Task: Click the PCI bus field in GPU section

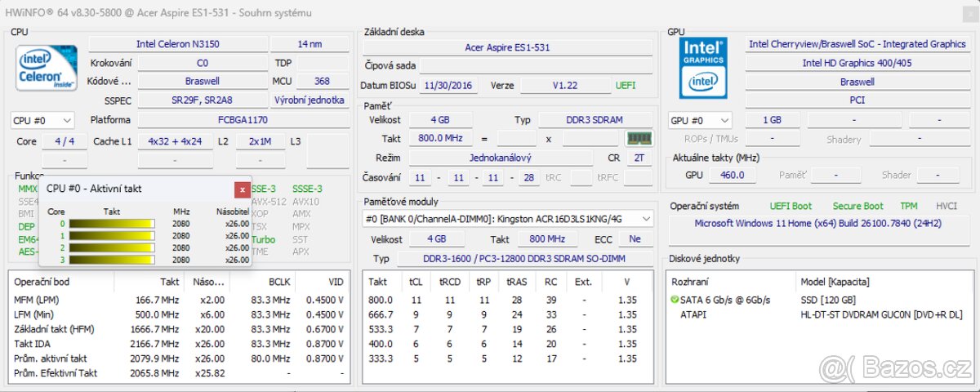Action: (857, 100)
